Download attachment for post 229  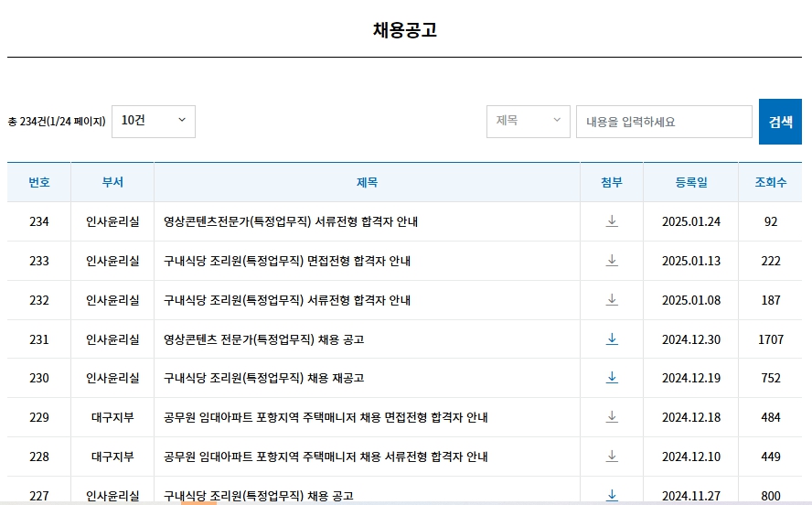point(612,417)
